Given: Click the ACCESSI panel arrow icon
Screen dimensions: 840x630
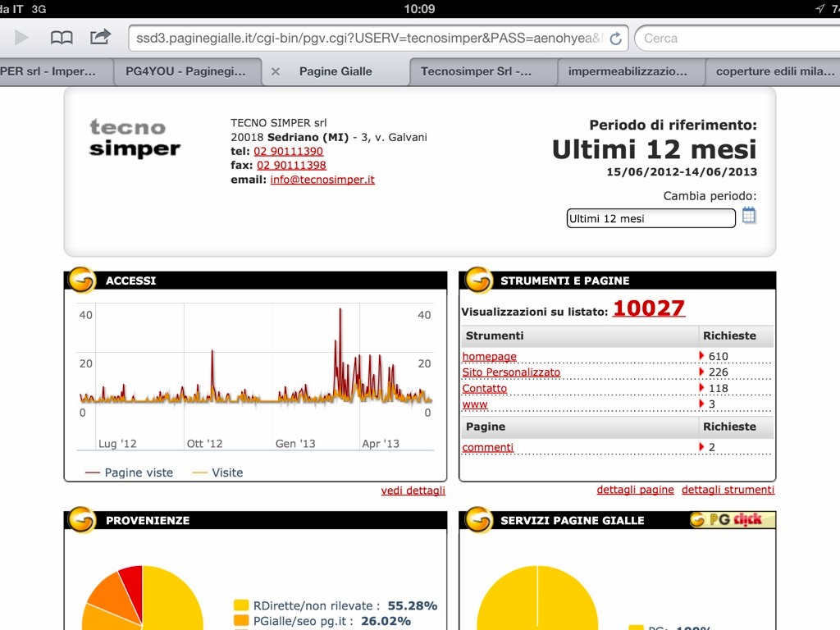Looking at the screenshot, I should pos(80,281).
